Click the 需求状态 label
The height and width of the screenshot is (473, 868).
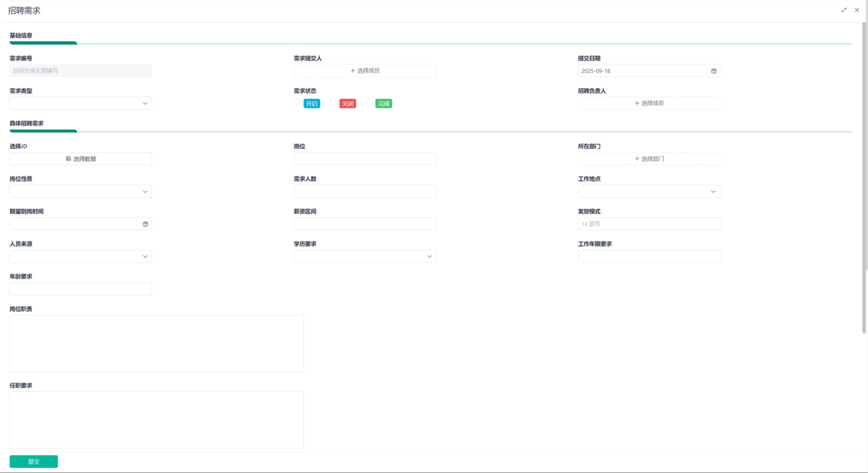(x=305, y=91)
